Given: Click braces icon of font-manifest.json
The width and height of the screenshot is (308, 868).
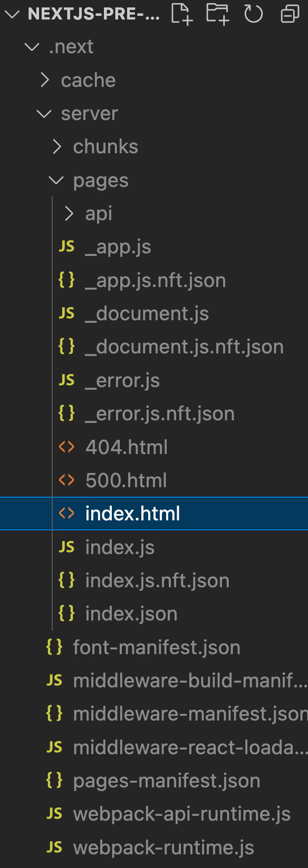Looking at the screenshot, I should [x=54, y=647].
